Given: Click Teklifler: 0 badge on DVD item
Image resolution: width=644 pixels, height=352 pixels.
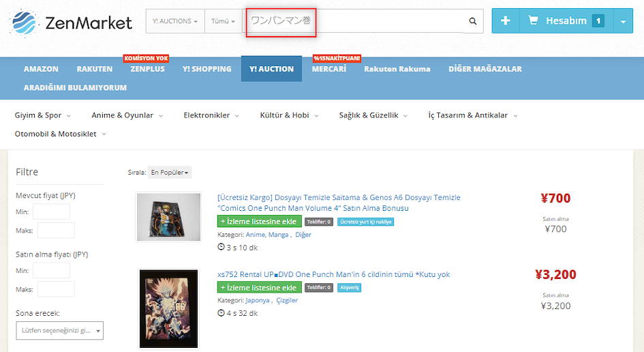Looking at the screenshot, I should pos(319,287).
